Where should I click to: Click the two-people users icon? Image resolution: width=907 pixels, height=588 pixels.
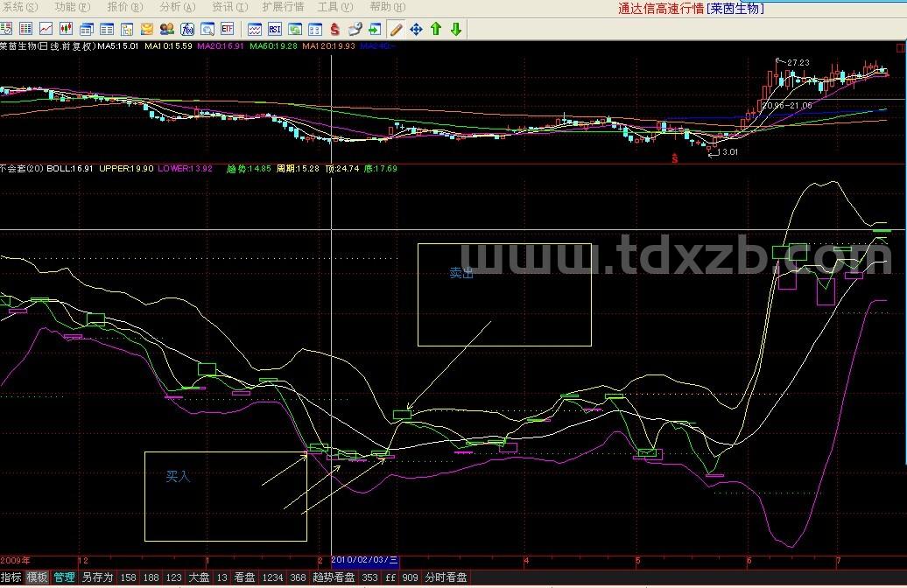pos(167,28)
